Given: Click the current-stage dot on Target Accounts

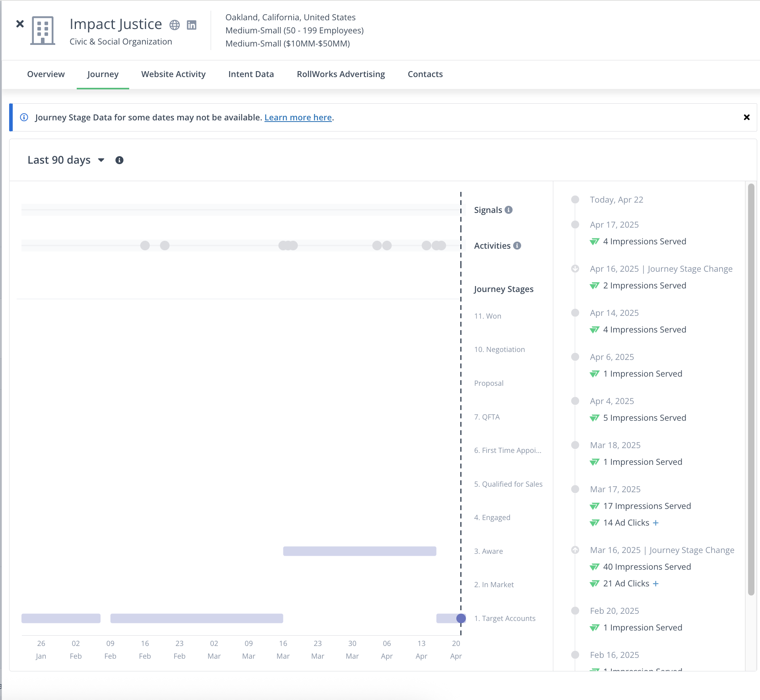Looking at the screenshot, I should click(x=461, y=619).
